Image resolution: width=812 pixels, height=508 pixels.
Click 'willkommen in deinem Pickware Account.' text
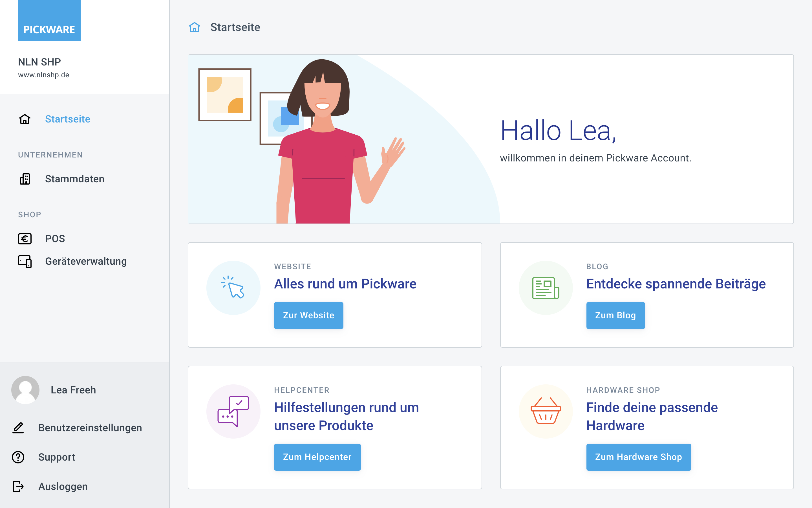(x=595, y=158)
